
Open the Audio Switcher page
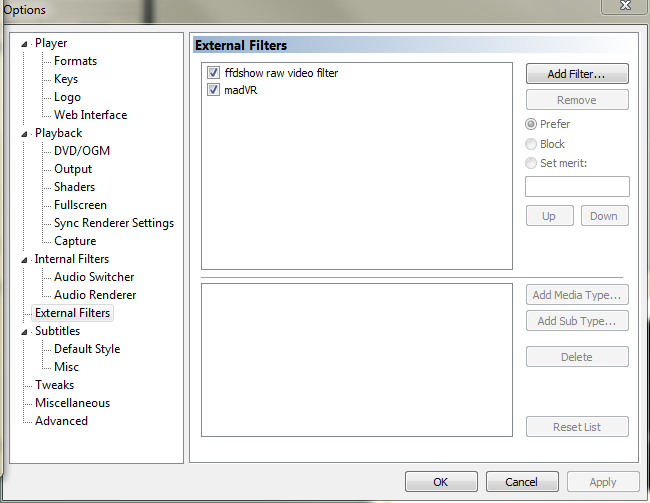tap(94, 277)
